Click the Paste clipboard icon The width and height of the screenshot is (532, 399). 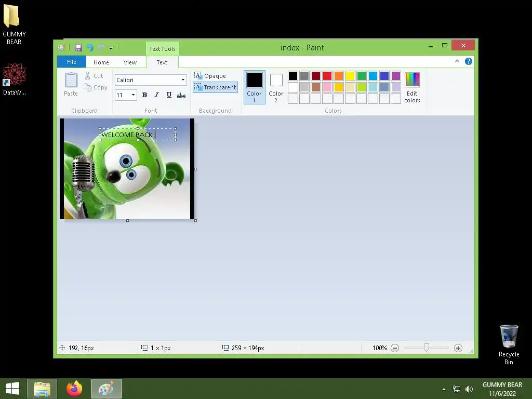(71, 81)
